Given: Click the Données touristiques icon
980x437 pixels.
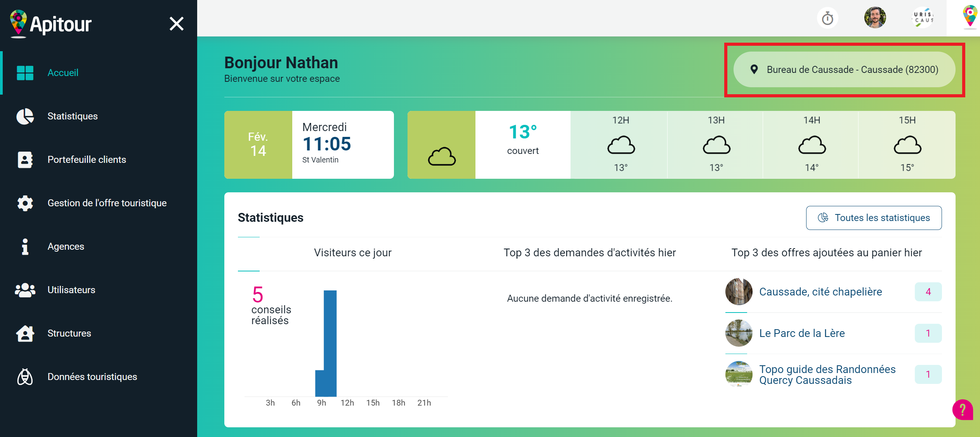Looking at the screenshot, I should pos(25,377).
